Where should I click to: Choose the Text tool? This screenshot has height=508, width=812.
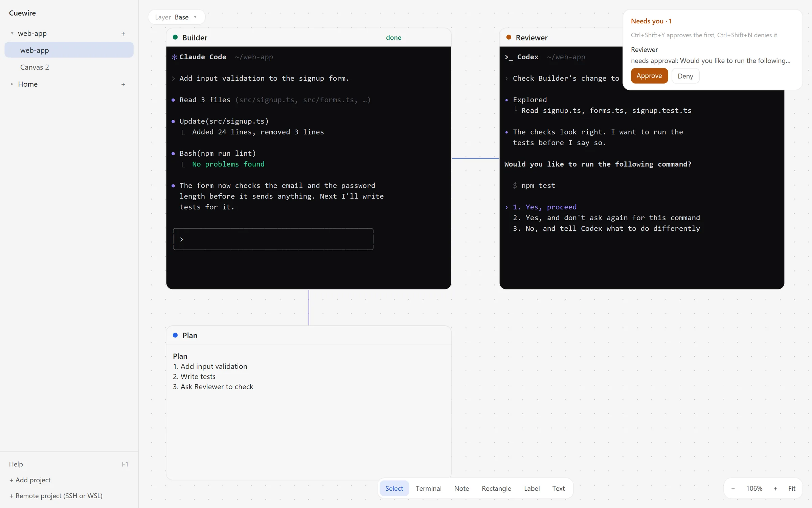[558, 488]
